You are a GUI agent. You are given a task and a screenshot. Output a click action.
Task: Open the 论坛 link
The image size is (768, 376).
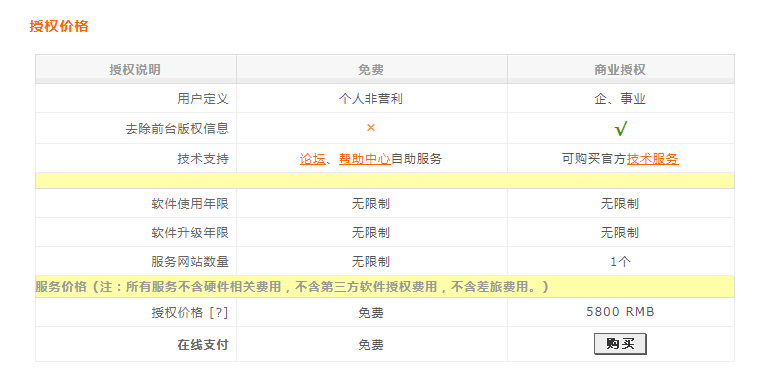(312, 159)
